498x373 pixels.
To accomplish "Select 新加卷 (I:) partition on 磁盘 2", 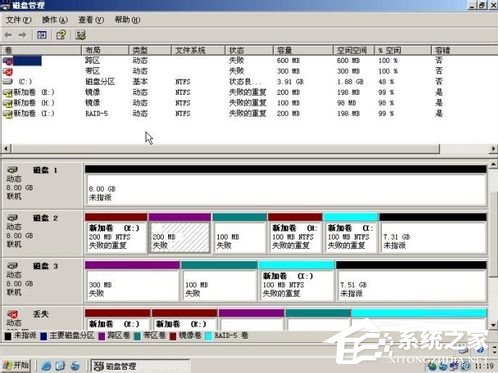I will 351,233.
